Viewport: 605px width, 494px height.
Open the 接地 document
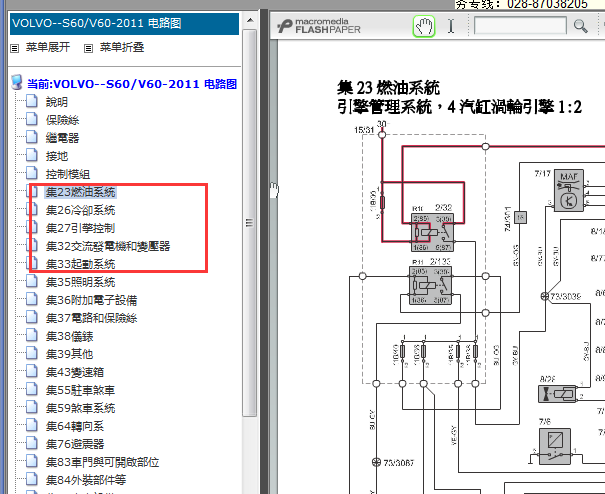[57, 156]
